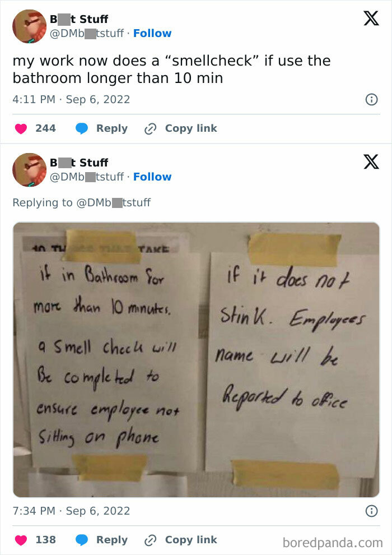Follow the account from the first tweet
Image resolution: width=392 pixels, height=555 pixels.
point(152,33)
